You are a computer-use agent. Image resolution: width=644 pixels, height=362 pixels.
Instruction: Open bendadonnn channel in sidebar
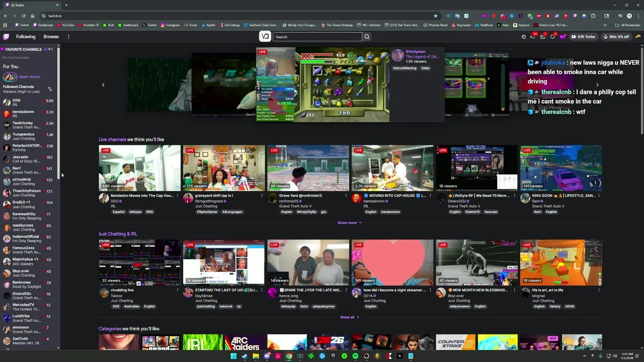point(29,114)
